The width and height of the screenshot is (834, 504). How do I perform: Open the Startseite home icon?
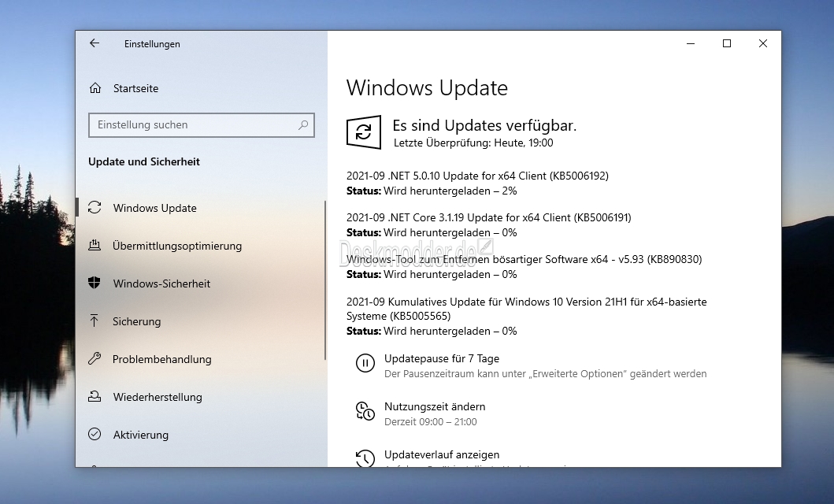95,88
